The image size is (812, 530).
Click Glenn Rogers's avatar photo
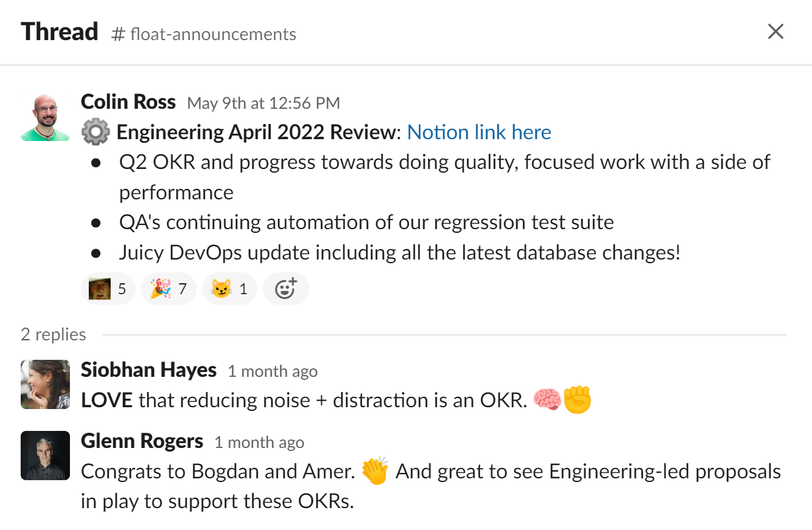(x=45, y=455)
